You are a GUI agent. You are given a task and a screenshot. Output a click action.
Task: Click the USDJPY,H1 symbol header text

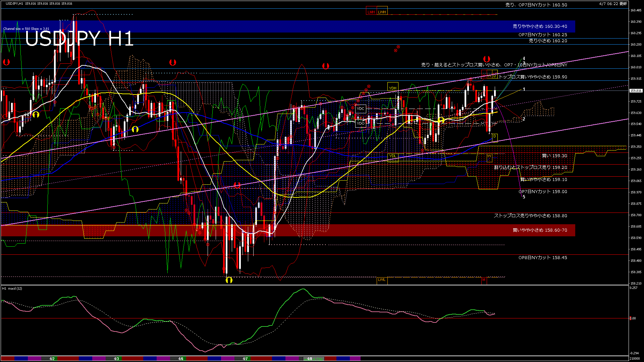tap(14, 4)
